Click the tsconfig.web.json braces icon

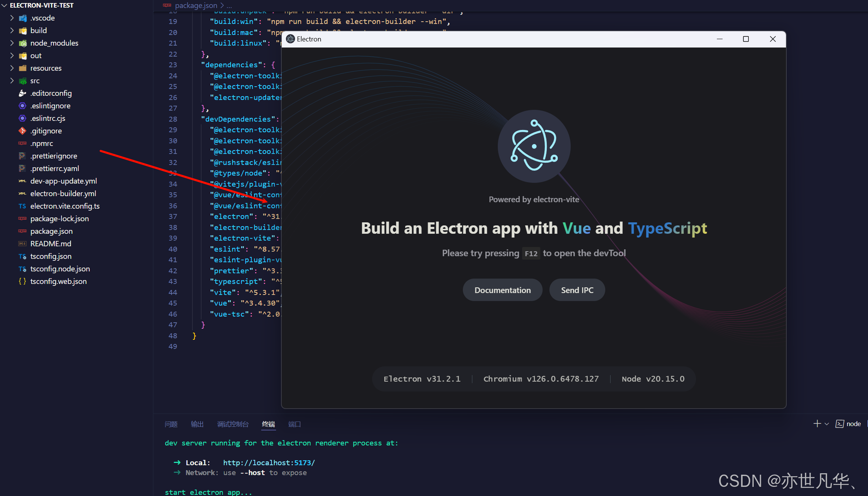[x=22, y=281]
